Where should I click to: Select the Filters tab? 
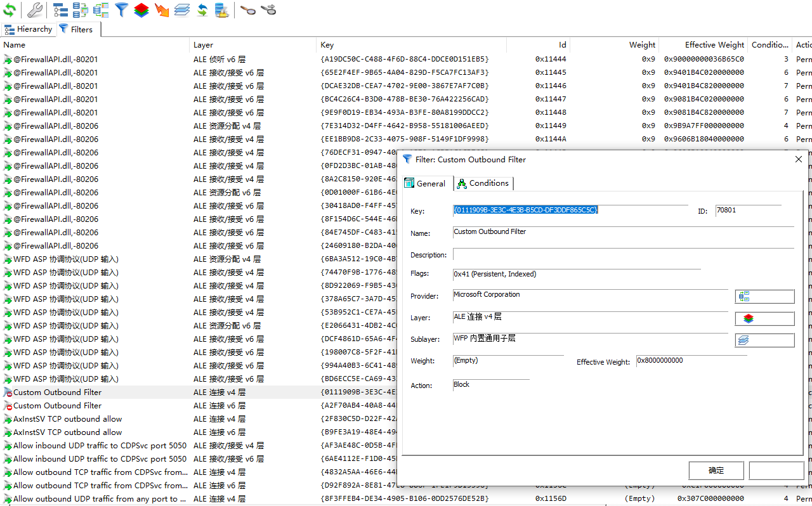pos(79,29)
